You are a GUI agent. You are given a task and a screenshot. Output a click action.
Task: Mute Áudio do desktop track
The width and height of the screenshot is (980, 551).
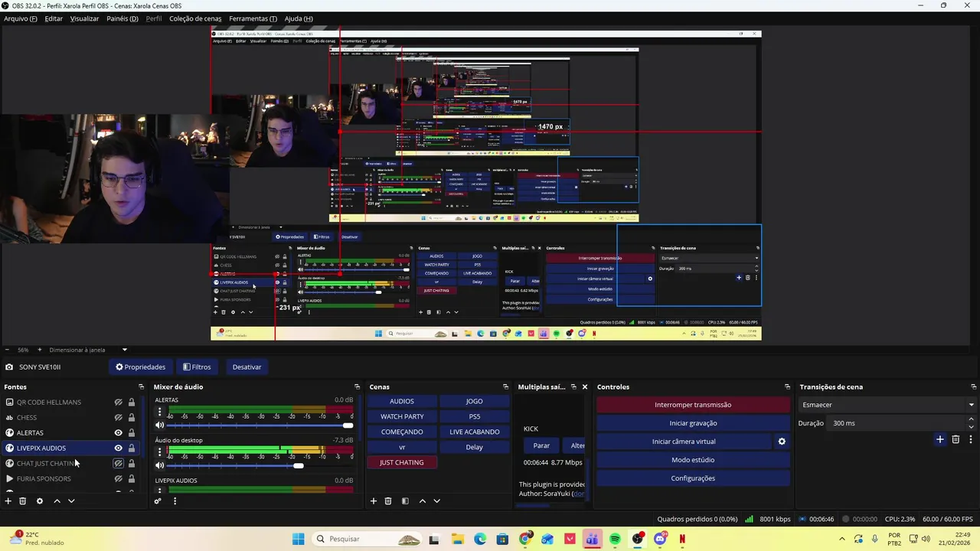click(159, 466)
